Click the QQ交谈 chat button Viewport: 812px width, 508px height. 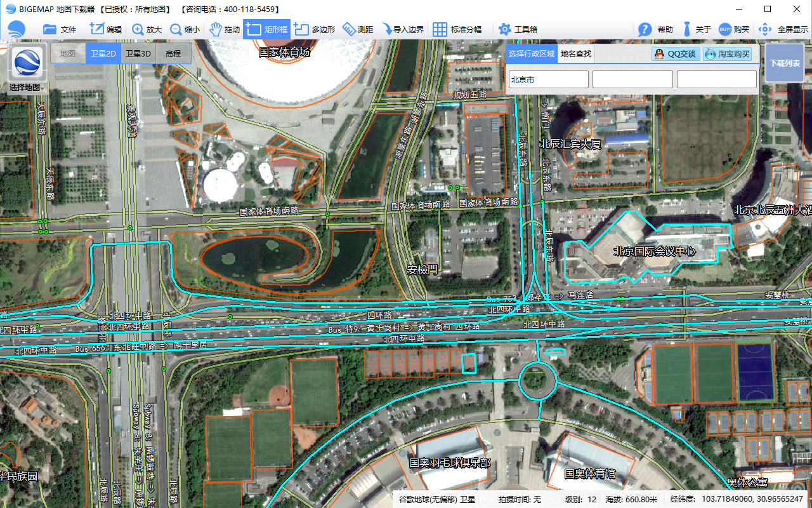pyautogui.click(x=676, y=54)
